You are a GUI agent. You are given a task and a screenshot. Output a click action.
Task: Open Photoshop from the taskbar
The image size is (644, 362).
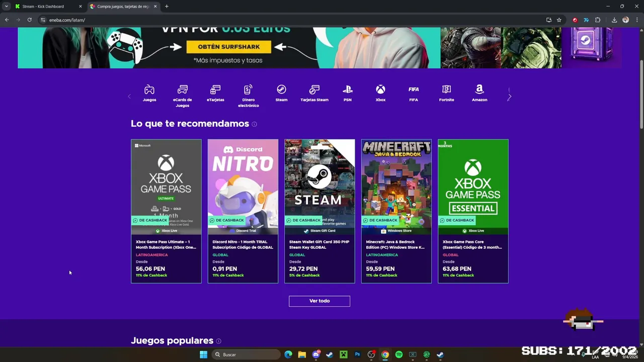pos(357,354)
